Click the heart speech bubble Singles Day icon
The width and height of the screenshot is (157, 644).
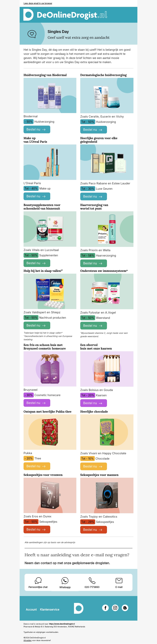point(32,34)
